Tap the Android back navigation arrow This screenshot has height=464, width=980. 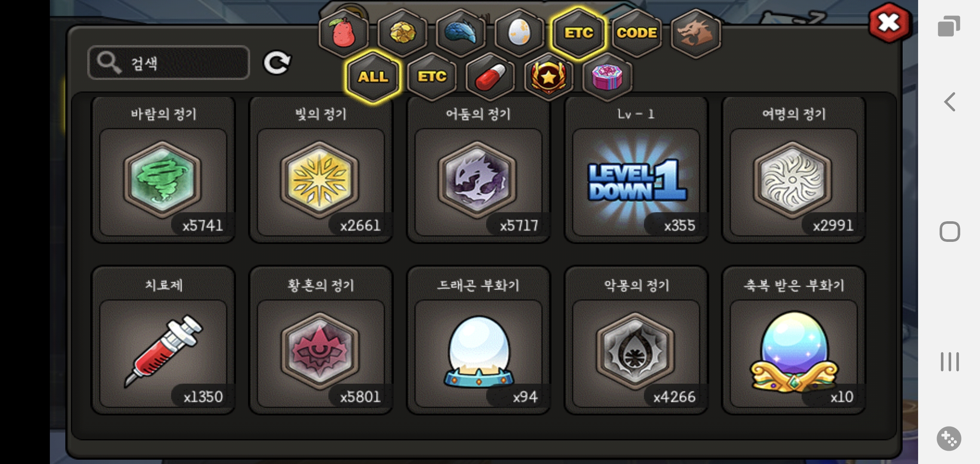point(950,102)
